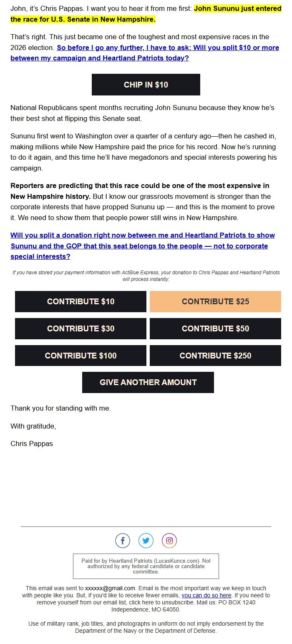Open the Facebook social icon
This screenshot has width=292, height=644.
coord(123,541)
